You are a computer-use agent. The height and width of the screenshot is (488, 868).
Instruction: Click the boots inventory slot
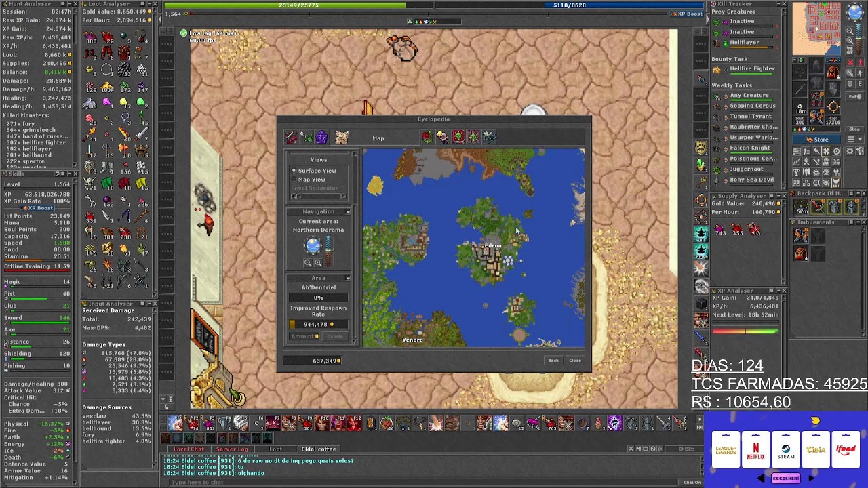pyautogui.click(x=816, y=116)
